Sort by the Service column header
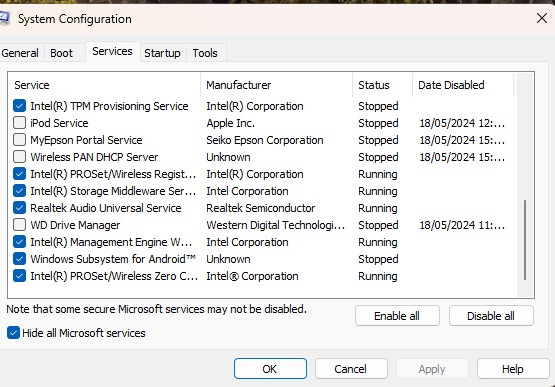The width and height of the screenshot is (555, 387). pyautogui.click(x=104, y=85)
